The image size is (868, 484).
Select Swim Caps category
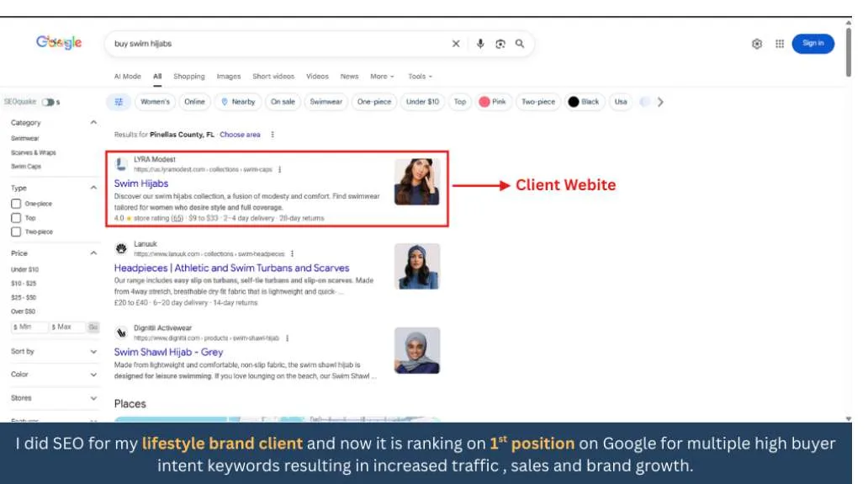coord(25,166)
